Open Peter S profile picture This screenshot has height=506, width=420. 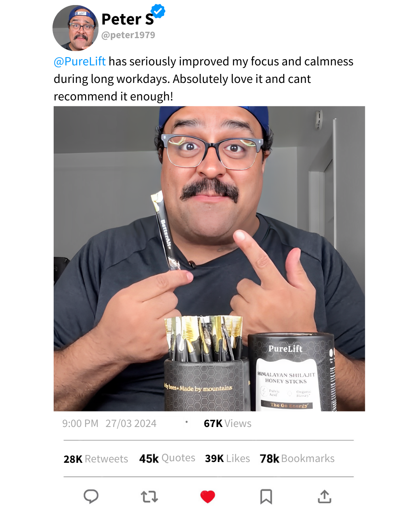[x=75, y=28]
